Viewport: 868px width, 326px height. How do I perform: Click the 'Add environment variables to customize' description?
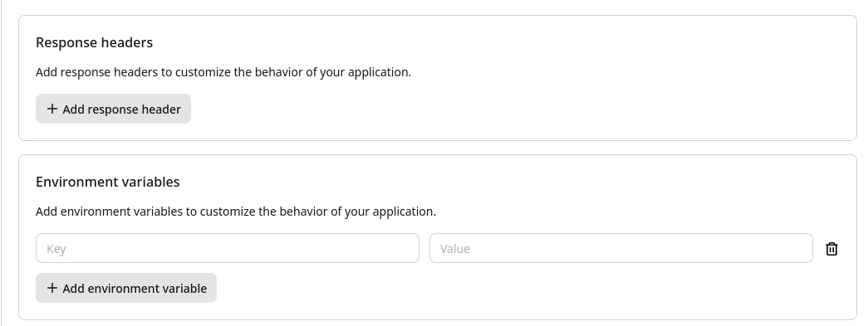[236, 212]
